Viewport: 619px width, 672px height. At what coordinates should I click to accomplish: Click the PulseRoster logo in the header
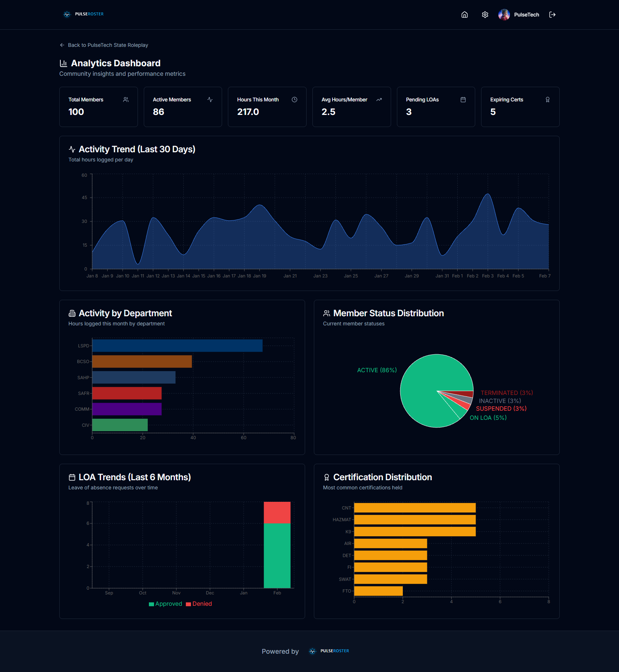83,14
